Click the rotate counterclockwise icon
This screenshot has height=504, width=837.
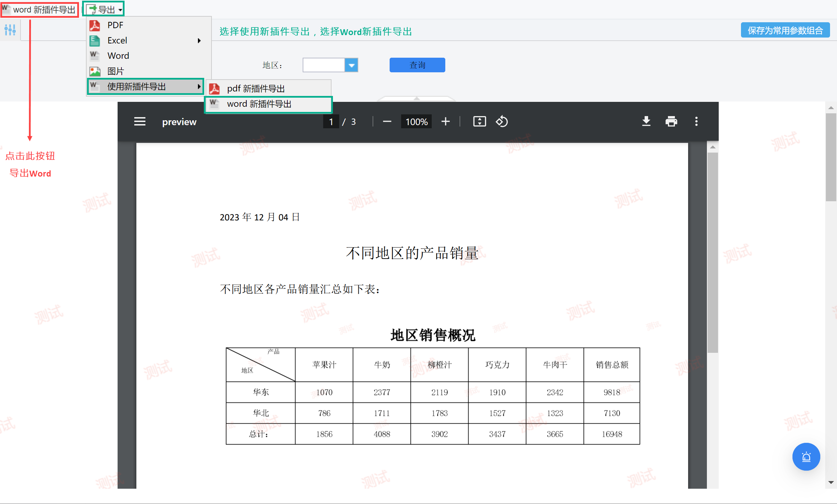(x=502, y=122)
